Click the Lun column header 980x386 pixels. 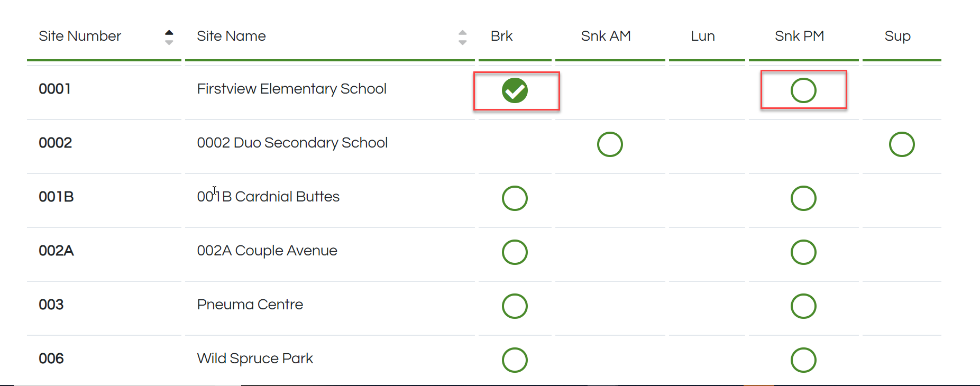tap(702, 36)
